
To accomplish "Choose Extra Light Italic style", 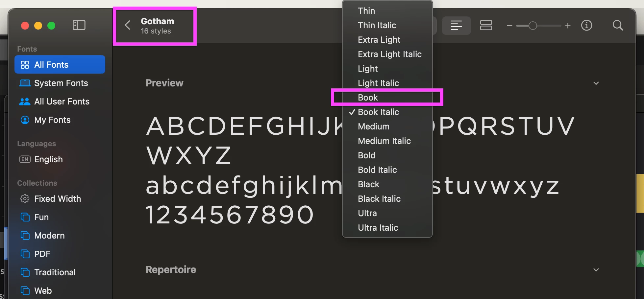I will tap(387, 54).
